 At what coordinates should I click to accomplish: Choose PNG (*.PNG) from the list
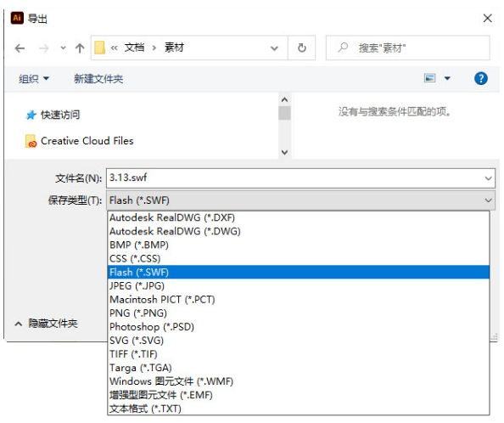click(299, 313)
